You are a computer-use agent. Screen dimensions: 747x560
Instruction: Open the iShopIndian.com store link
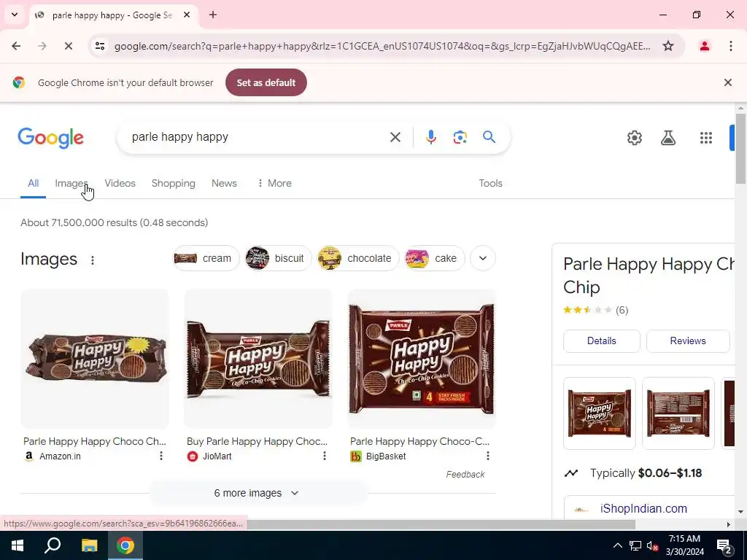(x=643, y=508)
